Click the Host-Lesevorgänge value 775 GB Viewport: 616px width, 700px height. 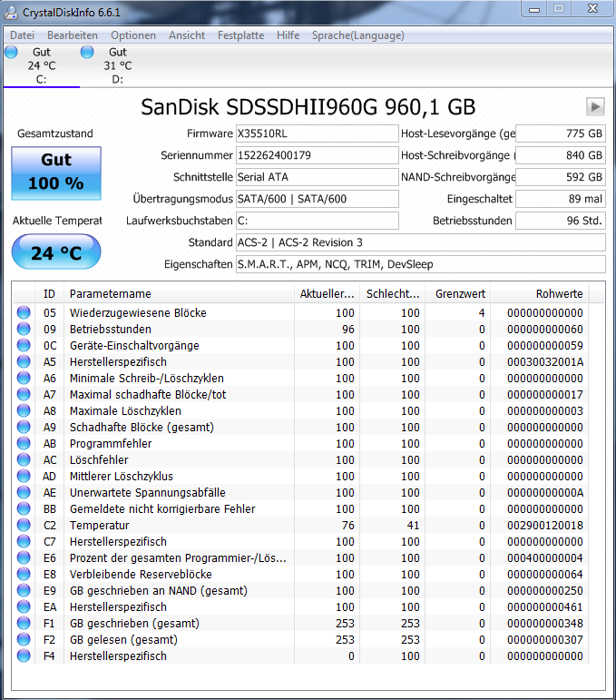coord(561,133)
